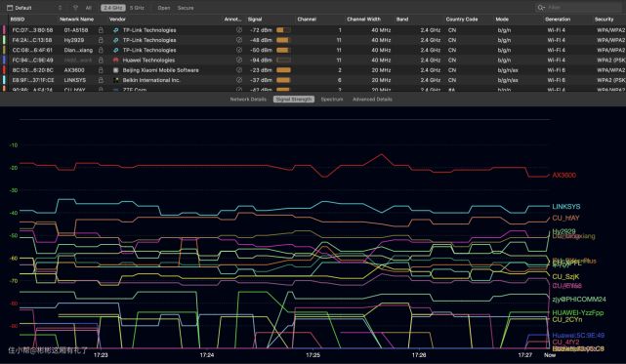The width and height of the screenshot is (626, 364).
Task: Click the TP-Link vendor icon for 01-A5158
Action: point(116,30)
